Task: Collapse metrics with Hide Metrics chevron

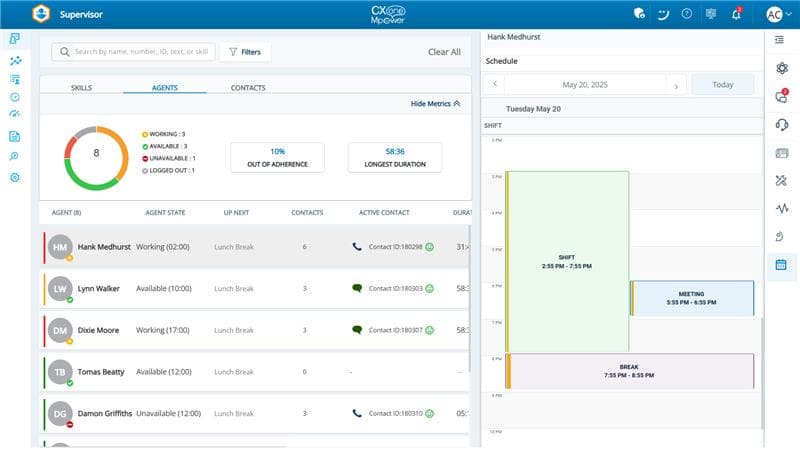Action: tap(436, 103)
